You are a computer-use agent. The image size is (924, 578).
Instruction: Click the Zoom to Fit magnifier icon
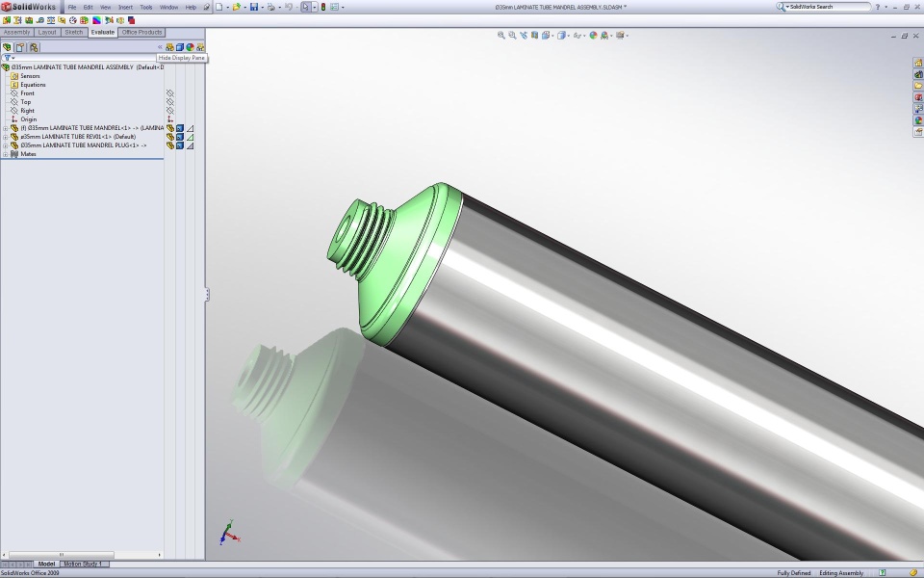(x=500, y=36)
